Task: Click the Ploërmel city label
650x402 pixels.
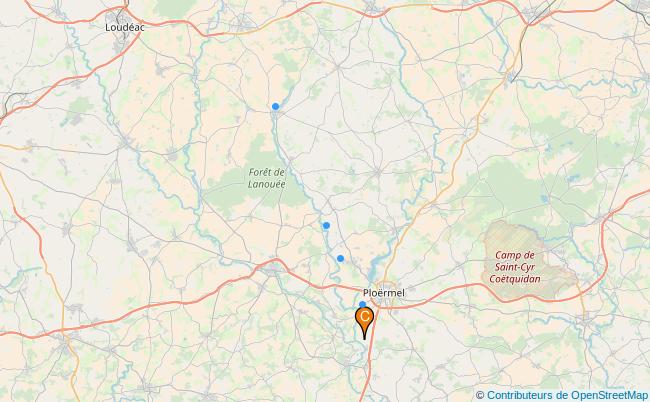Action: click(x=384, y=293)
